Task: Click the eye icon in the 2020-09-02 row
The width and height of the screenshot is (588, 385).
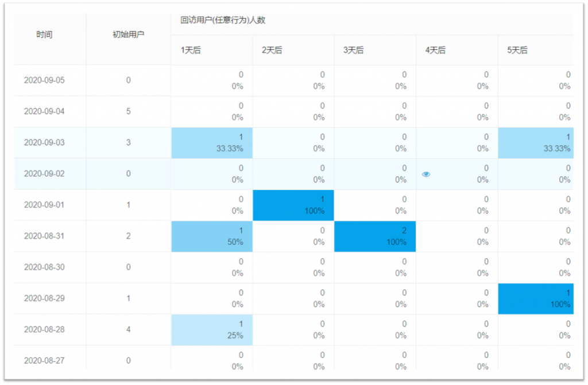Action: point(426,174)
